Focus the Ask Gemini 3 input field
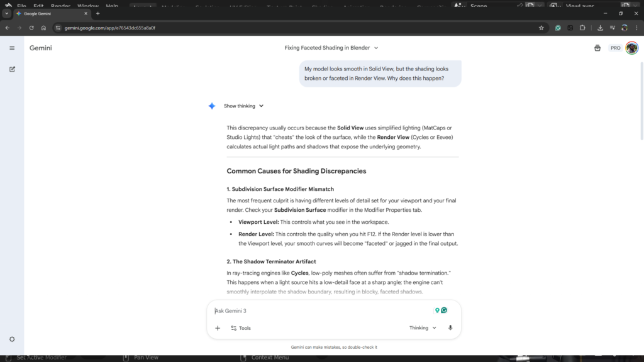 321,310
